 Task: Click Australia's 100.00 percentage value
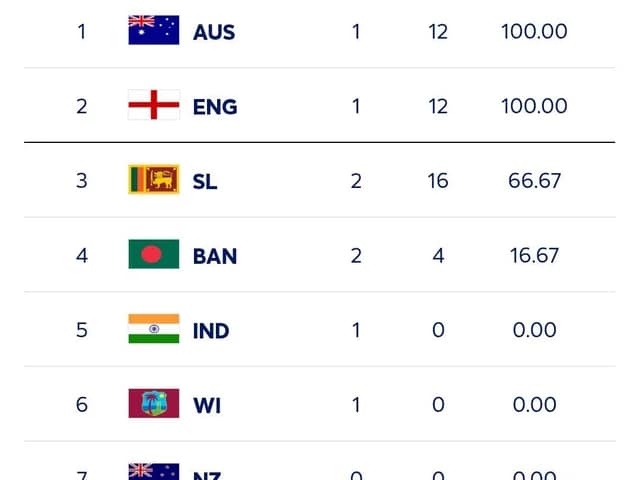click(x=534, y=32)
